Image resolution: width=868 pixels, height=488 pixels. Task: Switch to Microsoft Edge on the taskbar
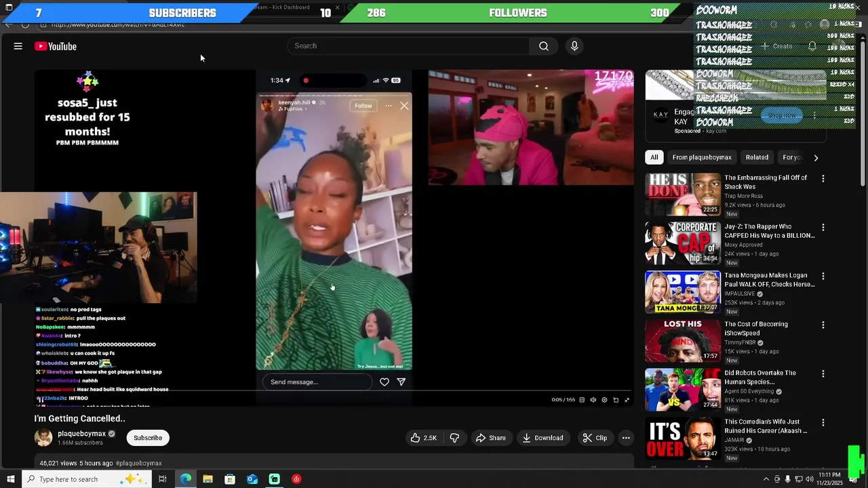(x=186, y=479)
